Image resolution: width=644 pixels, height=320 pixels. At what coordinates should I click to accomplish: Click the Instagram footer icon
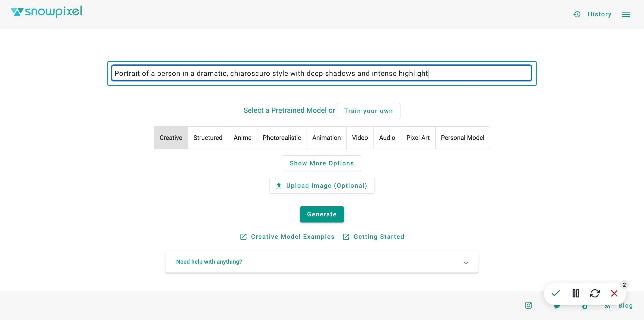[x=528, y=305]
